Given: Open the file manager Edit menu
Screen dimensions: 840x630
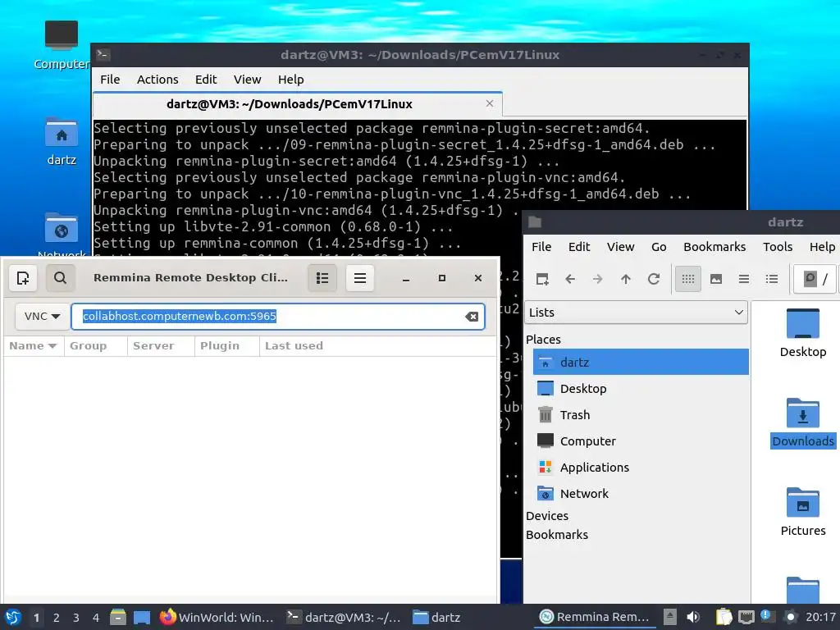Looking at the screenshot, I should coord(579,247).
